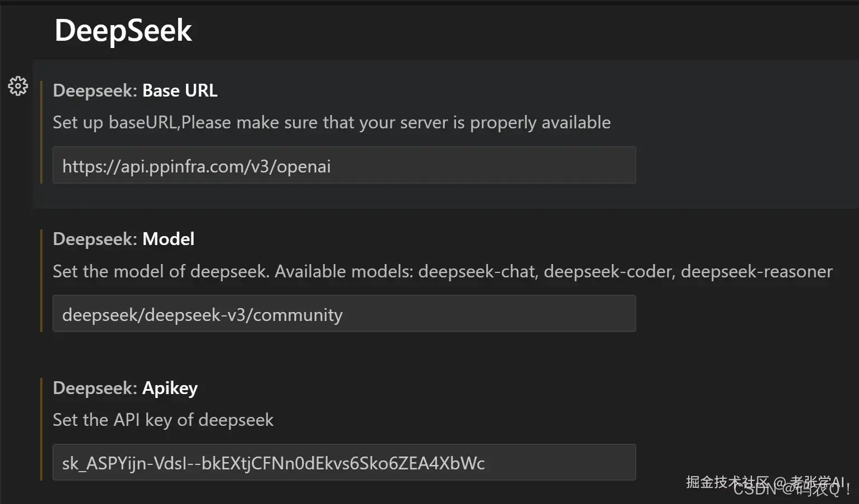Edit the Deepseek Apikey input field
Image resolution: width=859 pixels, height=504 pixels.
(x=344, y=462)
